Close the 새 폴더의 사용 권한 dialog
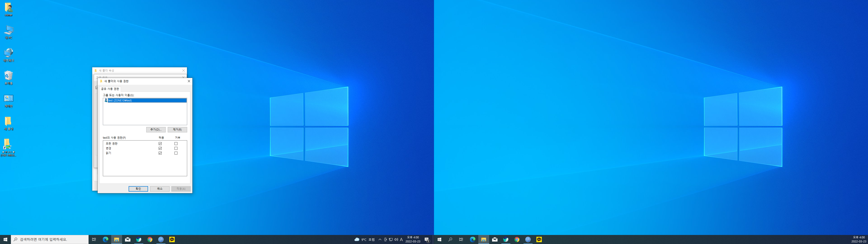Screen dimensions: 868x244 [x=189, y=81]
